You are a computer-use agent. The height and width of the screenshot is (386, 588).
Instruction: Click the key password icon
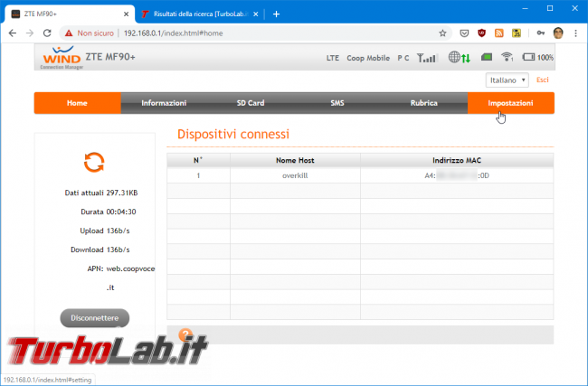540,33
